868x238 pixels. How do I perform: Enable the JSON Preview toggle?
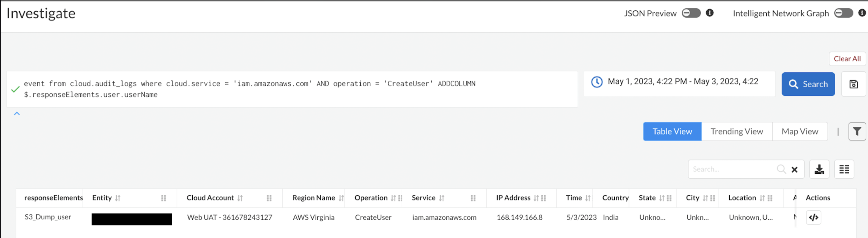691,13
